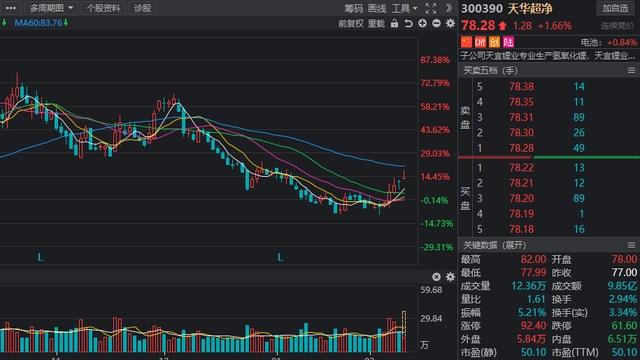640x360 pixels.
Task: Open main chart settings gear
Action: (450, 23)
